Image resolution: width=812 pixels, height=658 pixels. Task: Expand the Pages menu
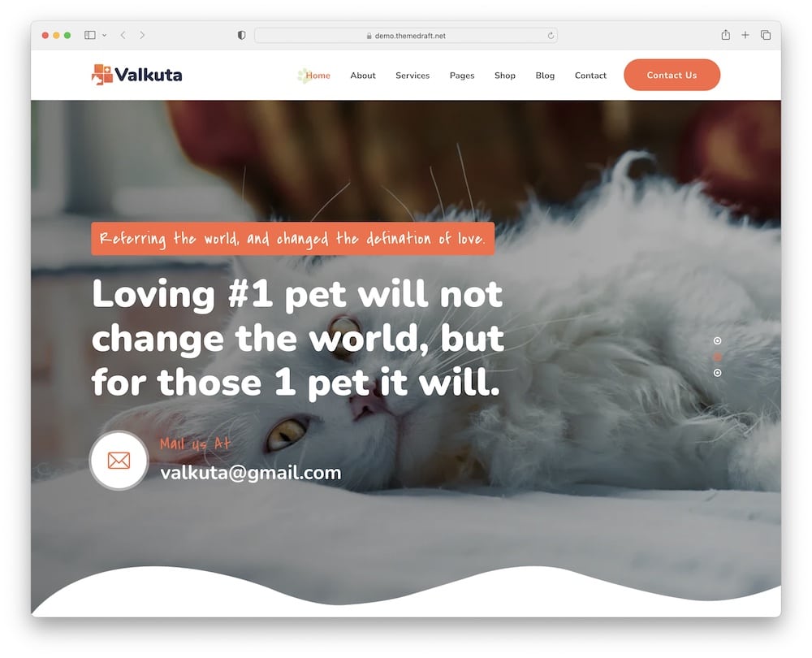(462, 76)
